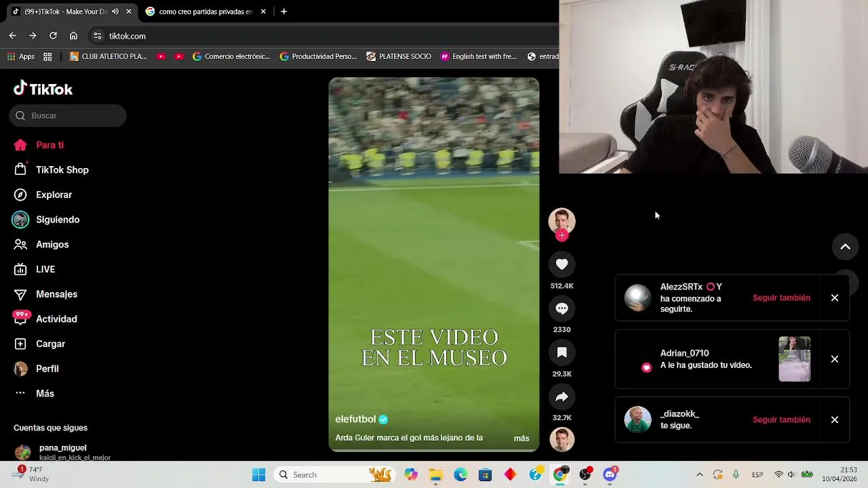
Task: Open CLUB ATLETICO PLA... bookmark
Action: [108, 56]
